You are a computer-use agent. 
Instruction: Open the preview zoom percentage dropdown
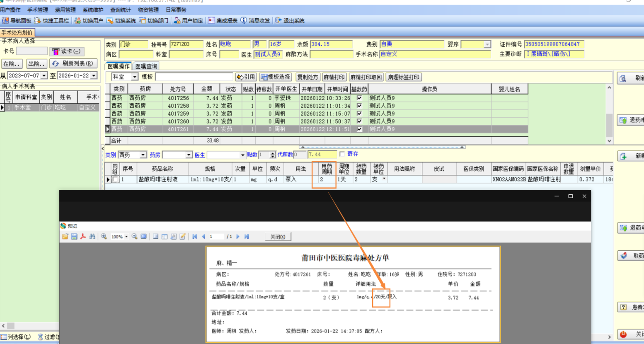point(126,237)
